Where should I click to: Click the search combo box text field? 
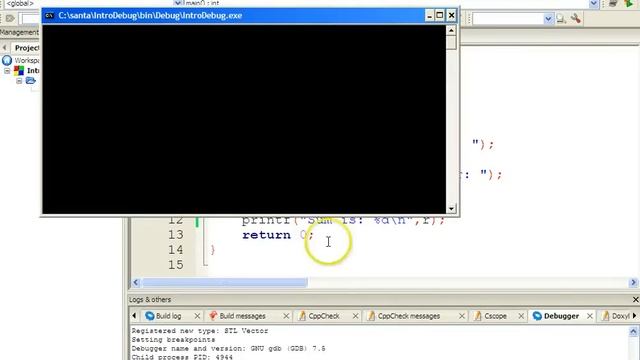pos(508,18)
